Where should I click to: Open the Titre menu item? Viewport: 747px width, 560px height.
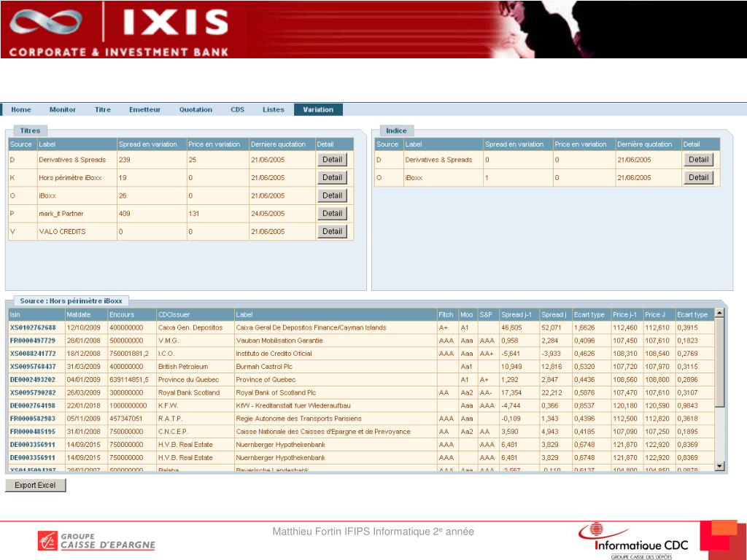click(102, 109)
